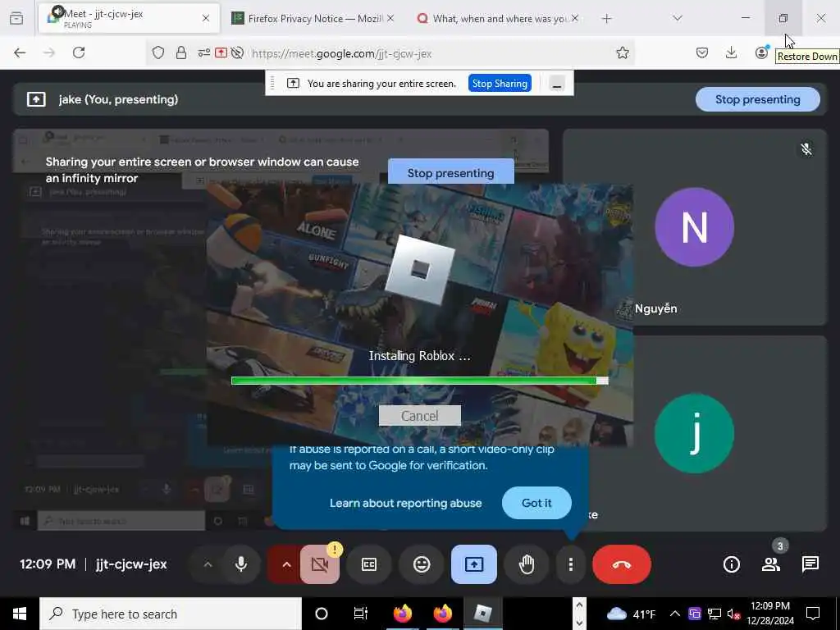This screenshot has width=840, height=630.
Task: Cancel the Roblox installation
Action: click(x=419, y=416)
